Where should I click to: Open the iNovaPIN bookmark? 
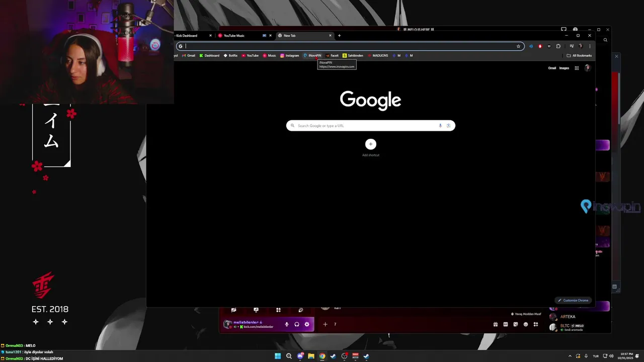tap(312, 56)
